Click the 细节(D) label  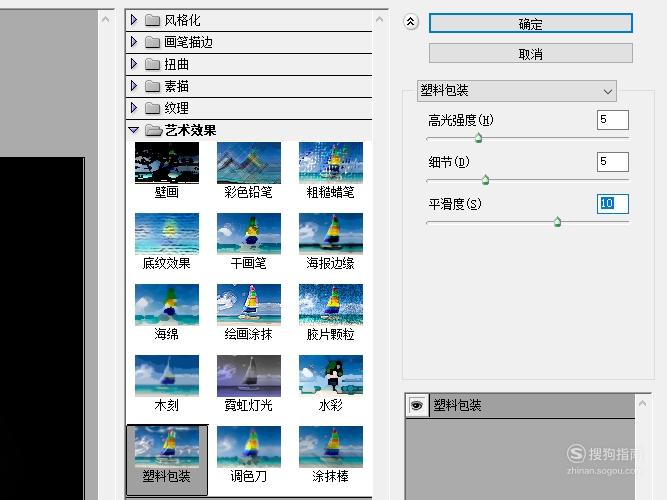[x=449, y=162]
